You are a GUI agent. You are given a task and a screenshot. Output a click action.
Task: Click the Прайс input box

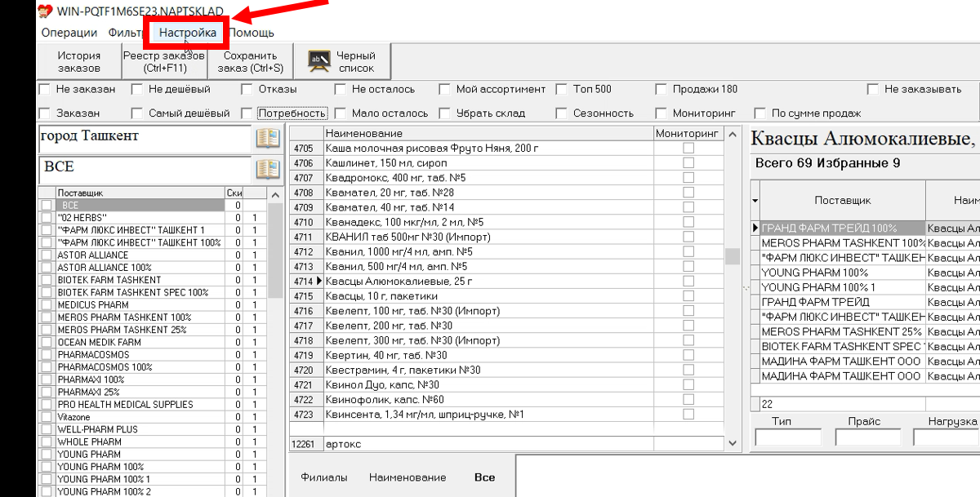click(868, 437)
